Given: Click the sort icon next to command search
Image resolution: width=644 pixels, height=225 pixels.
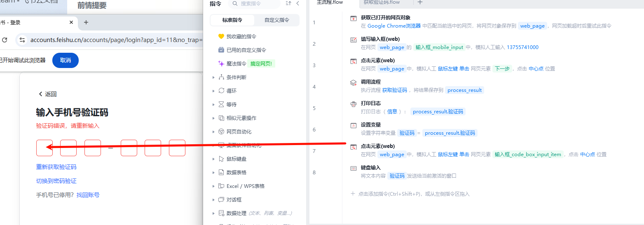Looking at the screenshot, I should pyautogui.click(x=288, y=3).
